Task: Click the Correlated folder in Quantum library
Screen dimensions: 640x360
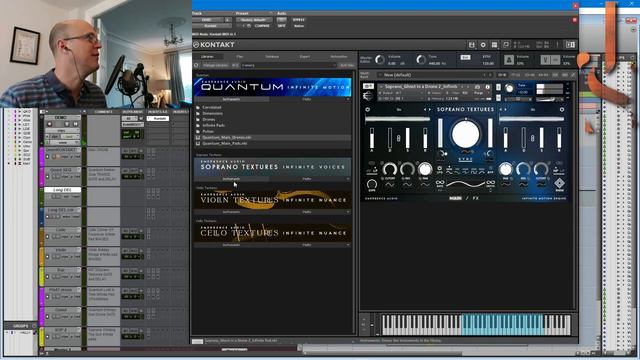Action: point(211,108)
